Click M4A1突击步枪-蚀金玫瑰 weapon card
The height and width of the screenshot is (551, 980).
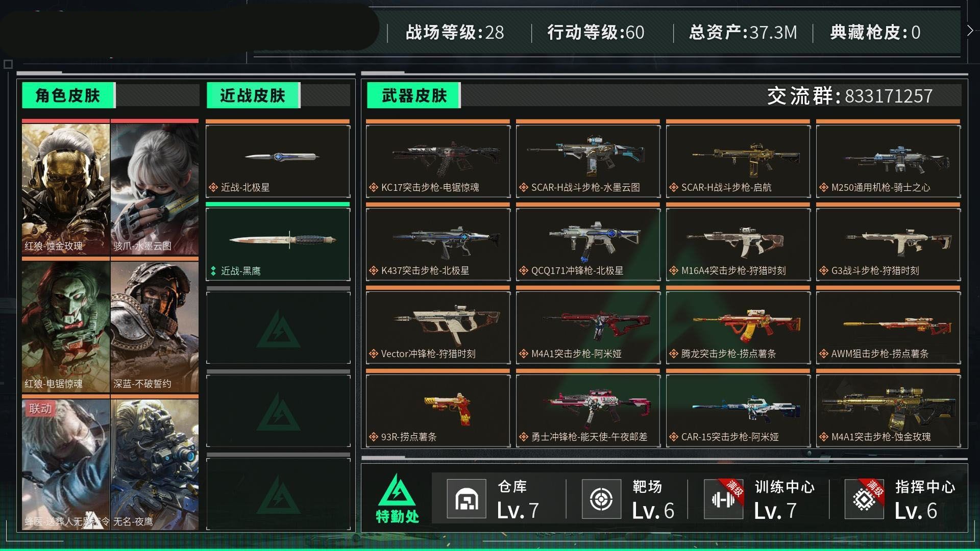click(888, 411)
